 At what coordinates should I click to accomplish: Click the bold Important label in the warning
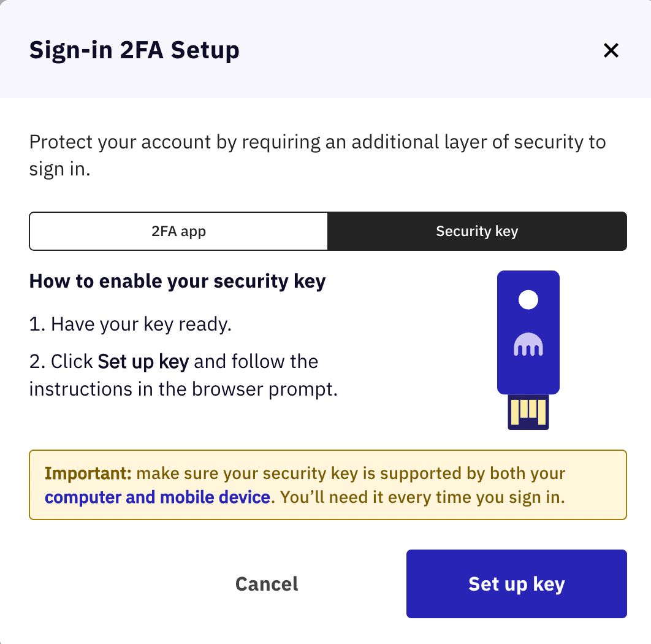[x=88, y=473]
